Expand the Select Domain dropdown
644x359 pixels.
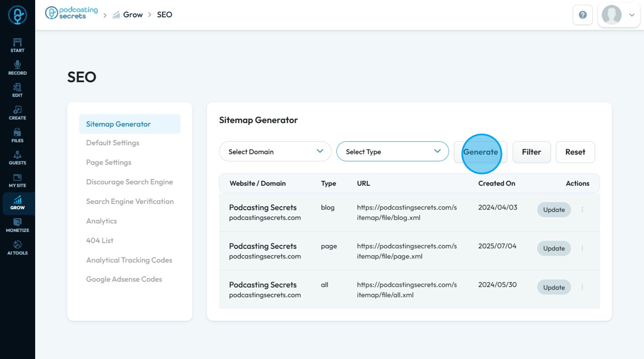coord(275,152)
